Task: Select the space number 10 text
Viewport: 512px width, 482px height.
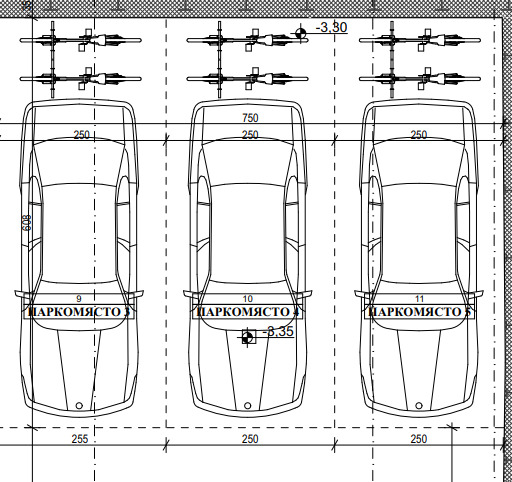Action: (248, 299)
